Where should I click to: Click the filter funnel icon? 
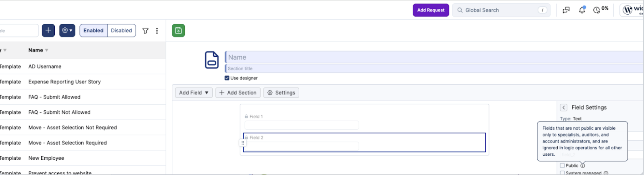point(145,31)
